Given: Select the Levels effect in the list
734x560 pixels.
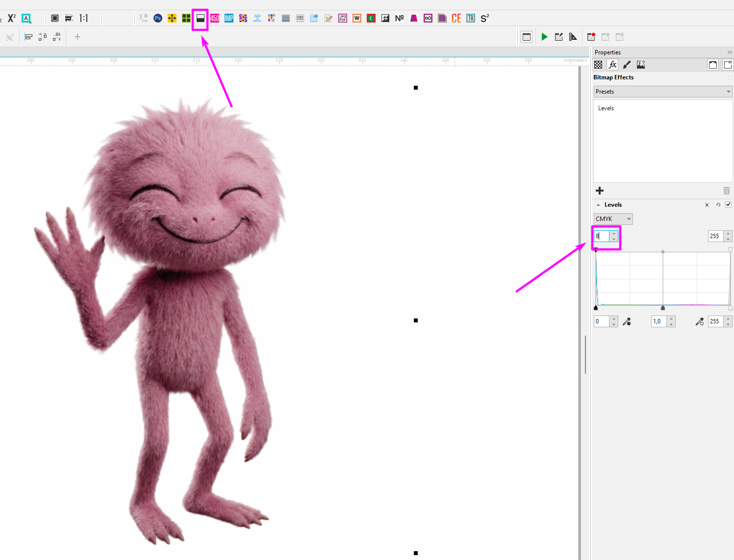Looking at the screenshot, I should [x=606, y=108].
